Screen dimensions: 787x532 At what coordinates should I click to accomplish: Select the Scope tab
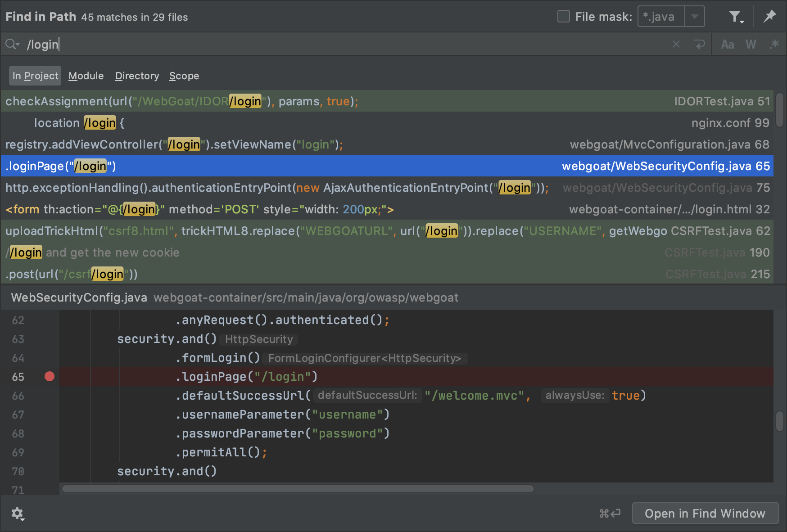pyautogui.click(x=184, y=76)
